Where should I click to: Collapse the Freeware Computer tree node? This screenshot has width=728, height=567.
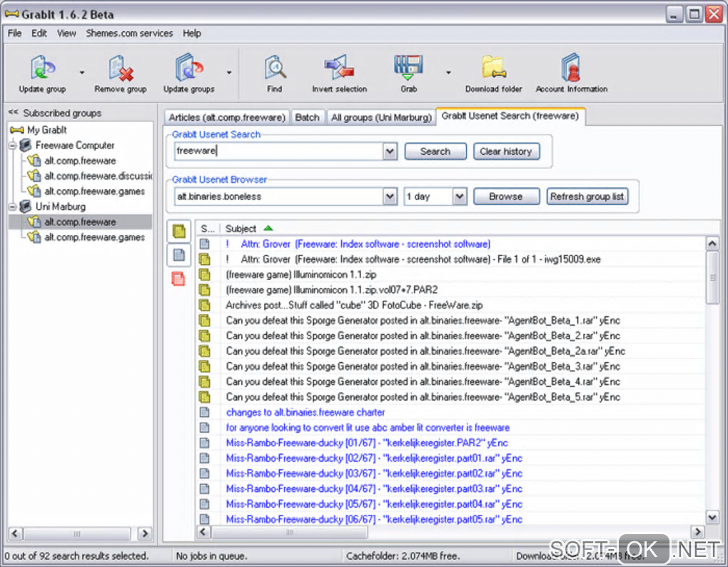(x=13, y=146)
